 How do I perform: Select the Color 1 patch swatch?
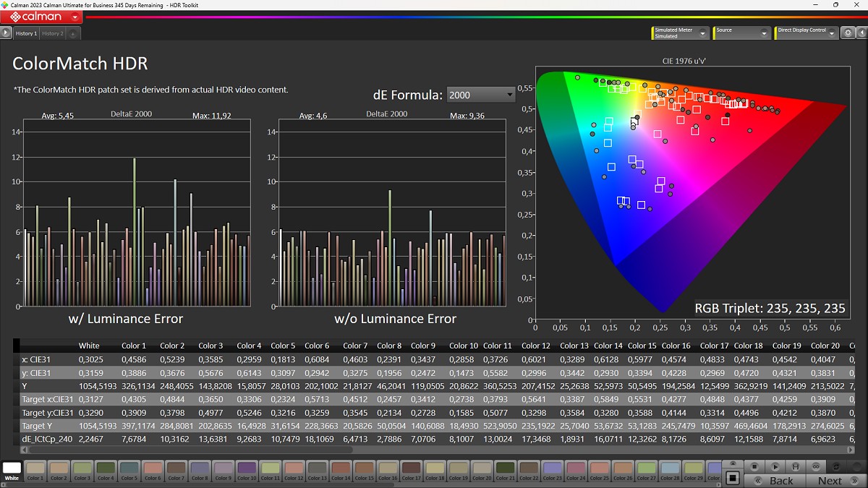35,470
